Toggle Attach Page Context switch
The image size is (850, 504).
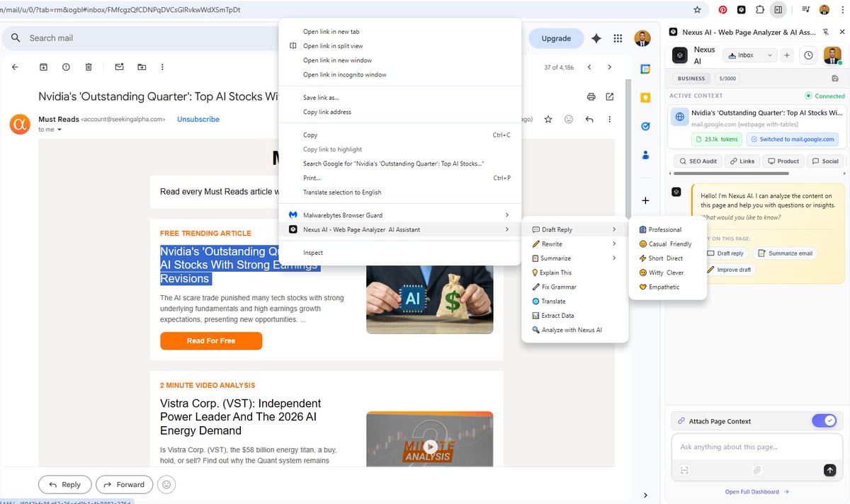pos(824,420)
